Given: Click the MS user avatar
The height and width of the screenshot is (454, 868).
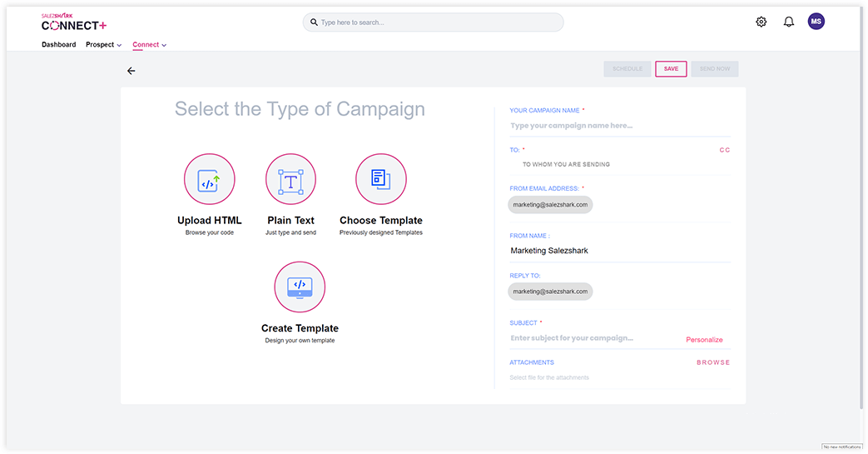Looking at the screenshot, I should [x=816, y=22].
